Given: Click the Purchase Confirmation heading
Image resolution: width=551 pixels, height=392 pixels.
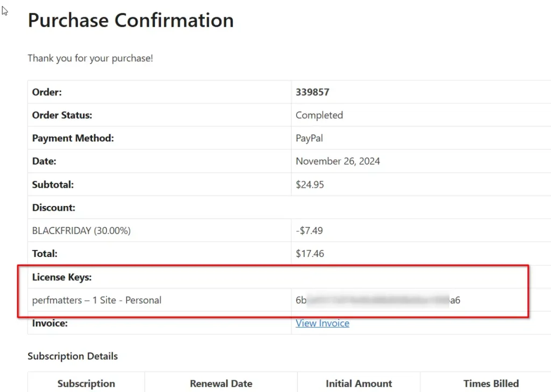Looking at the screenshot, I should (131, 20).
